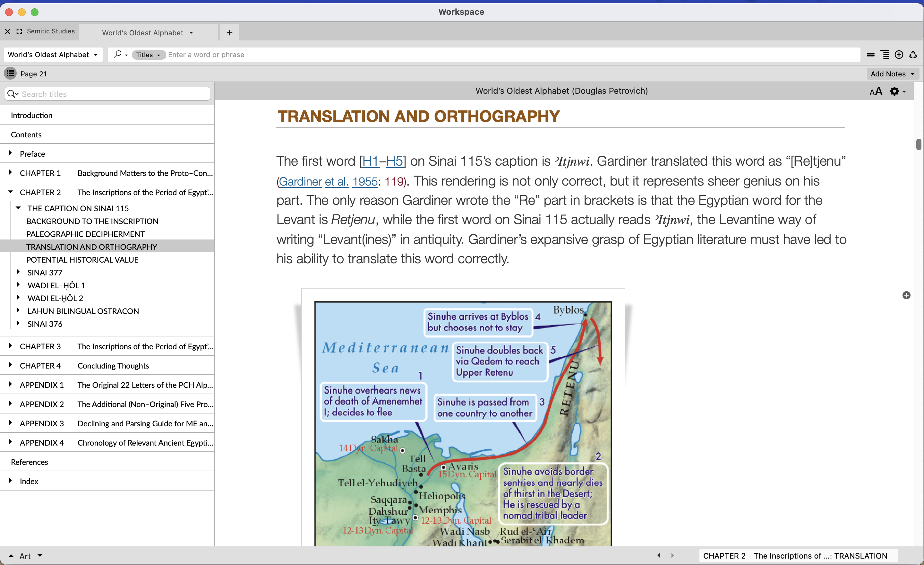Click the indented lines outline icon

(885, 55)
